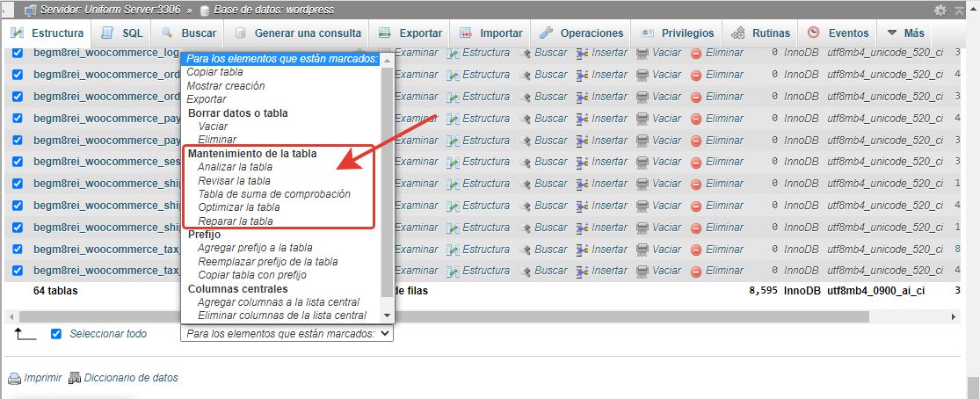980x399 pixels.
Task: Open the SQL tab
Action: coord(122,33)
